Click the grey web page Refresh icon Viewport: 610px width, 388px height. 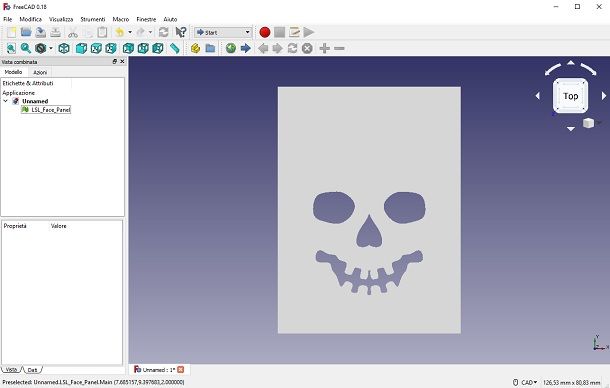coord(292,48)
